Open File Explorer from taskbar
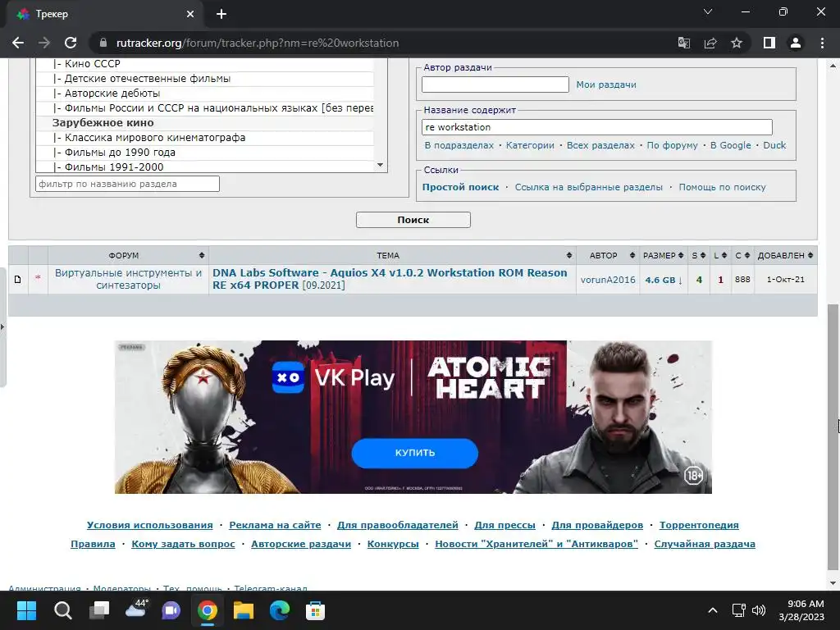The width and height of the screenshot is (840, 630). [243, 610]
